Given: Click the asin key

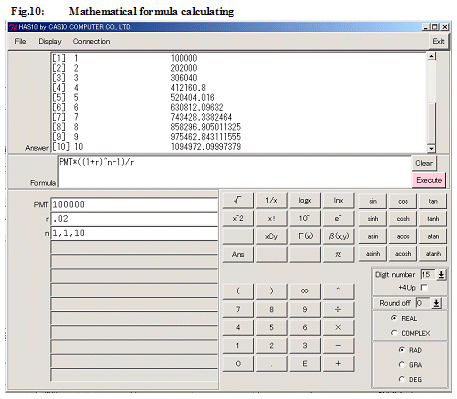Looking at the screenshot, I should click(373, 236).
